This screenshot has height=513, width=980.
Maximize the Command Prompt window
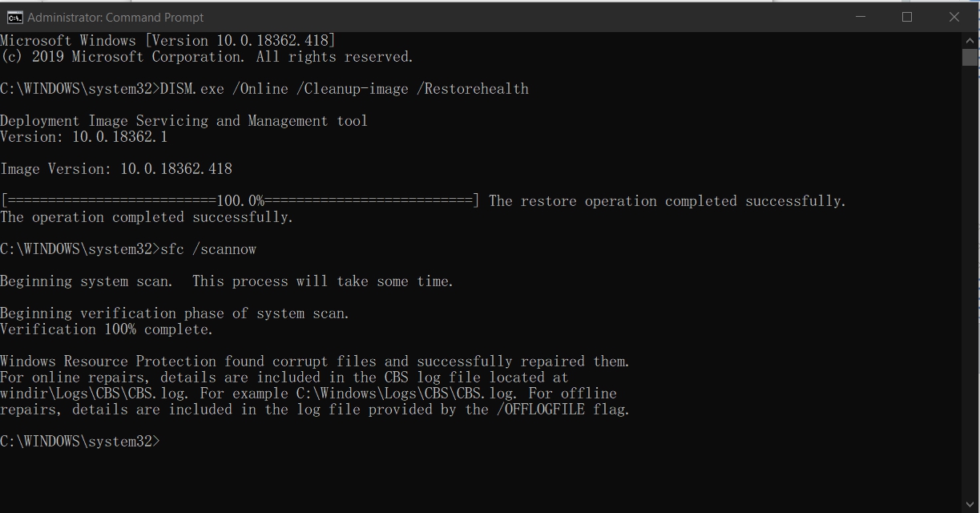pyautogui.click(x=907, y=17)
